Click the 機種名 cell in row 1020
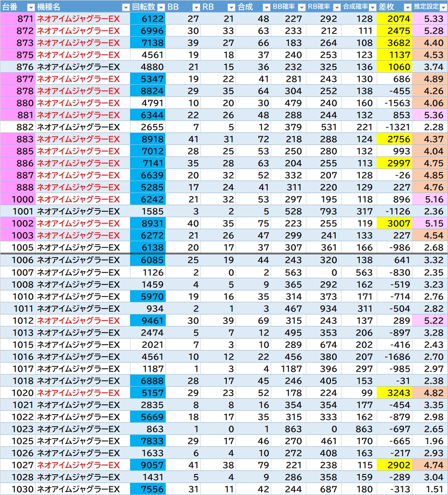Viewport: 448px width, 495px height. point(82,393)
